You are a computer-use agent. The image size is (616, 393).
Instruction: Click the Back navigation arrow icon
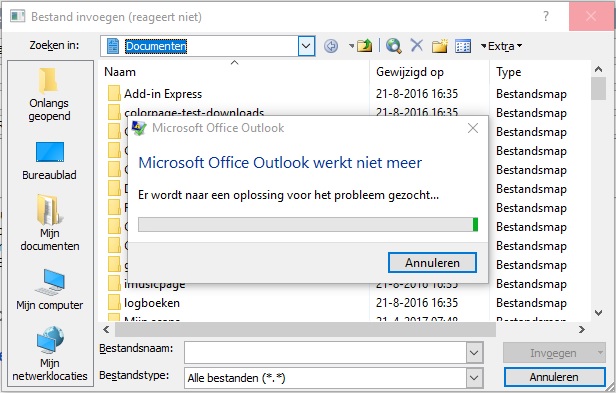click(331, 46)
